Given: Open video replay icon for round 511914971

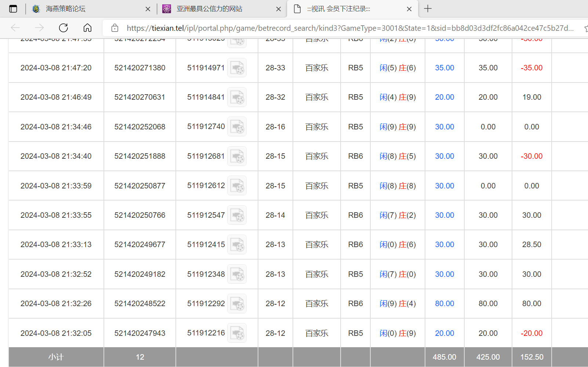Looking at the screenshot, I should 237,68.
